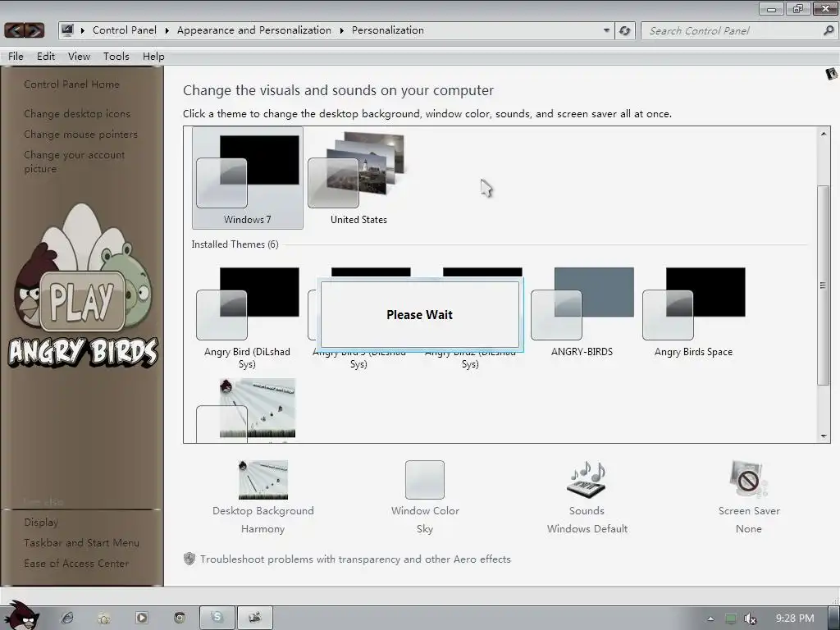Open the View menu

click(x=79, y=57)
